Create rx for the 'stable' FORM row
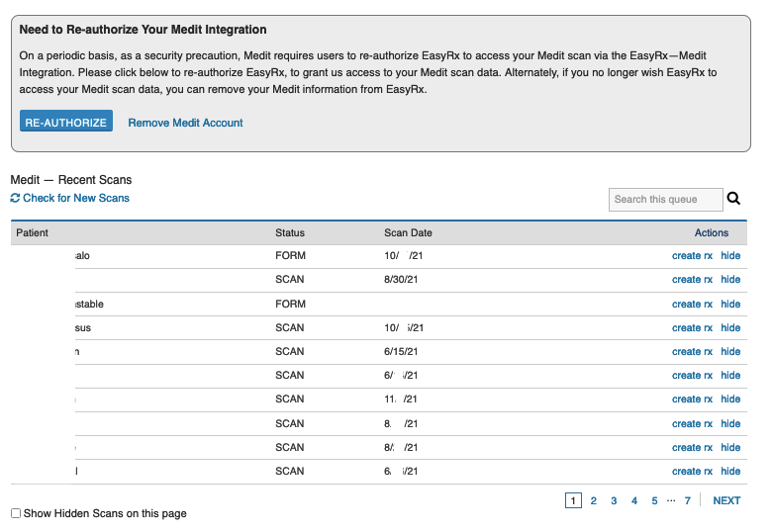This screenshot has height=532, width=772. point(692,305)
